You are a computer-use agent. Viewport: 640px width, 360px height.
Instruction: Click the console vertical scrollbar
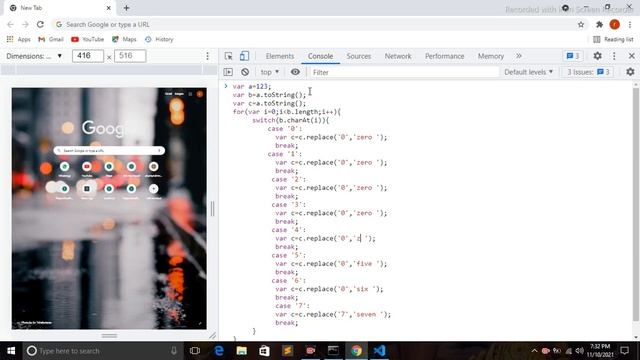[636, 204]
